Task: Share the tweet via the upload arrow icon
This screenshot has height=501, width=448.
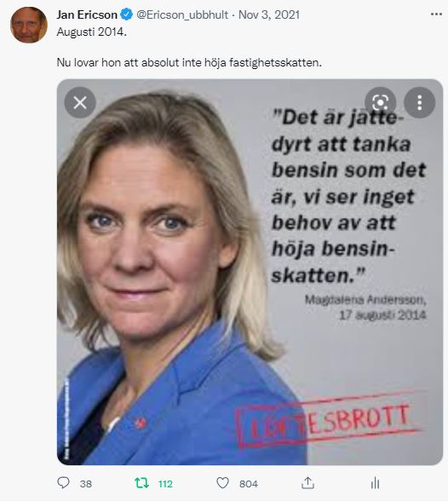Action: click(307, 483)
